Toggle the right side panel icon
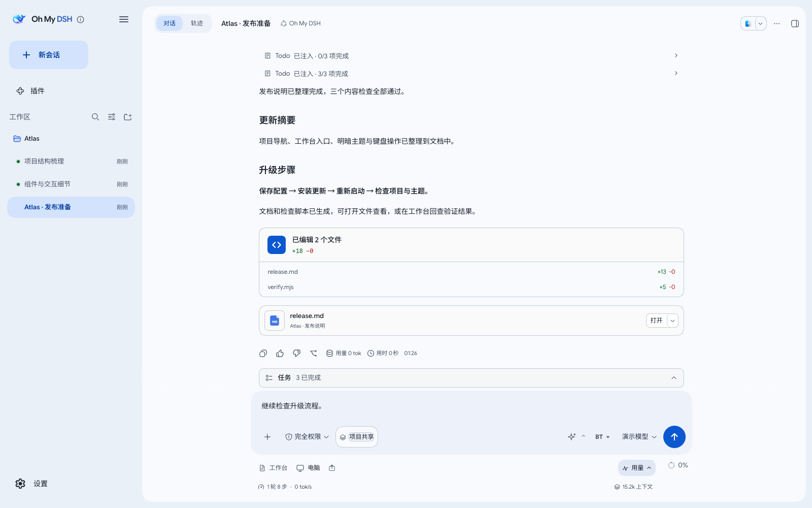The image size is (812, 508). 795,23
